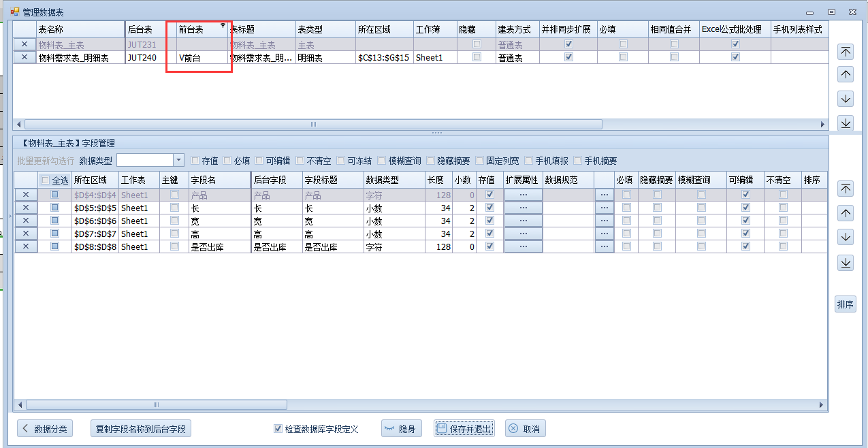The height and width of the screenshot is (448, 868).
Task: Move field to bottom in lower panel
Action: (x=846, y=263)
